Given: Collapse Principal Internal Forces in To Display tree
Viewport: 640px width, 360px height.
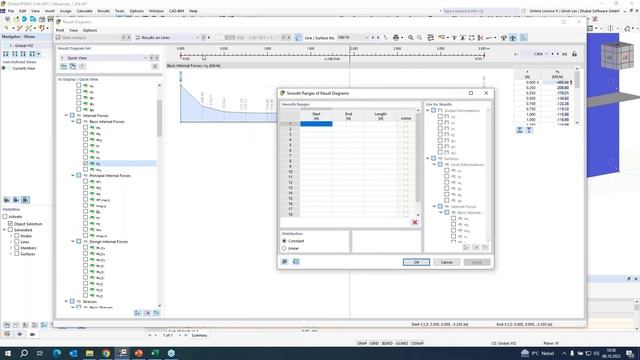Looking at the screenshot, I should point(73,176).
